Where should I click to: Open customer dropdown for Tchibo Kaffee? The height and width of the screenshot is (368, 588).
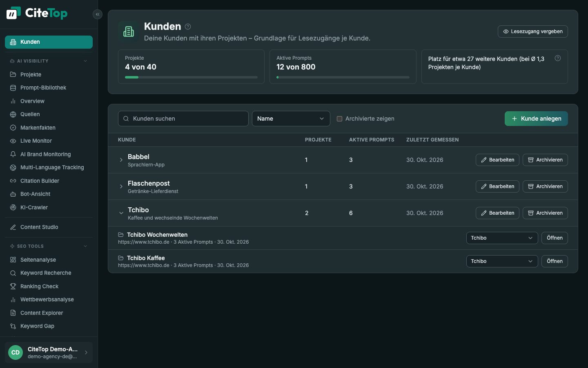(x=502, y=261)
